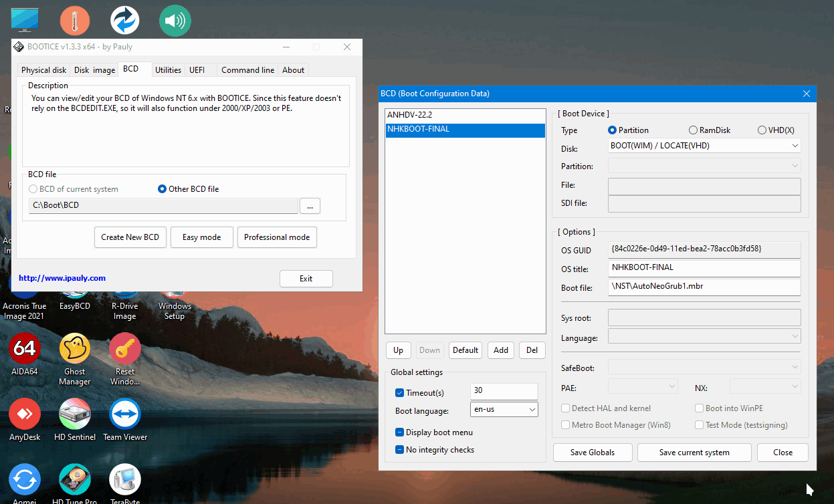The width and height of the screenshot is (834, 504).
Task: Open the monitor-shaped desktop icon at top
Action: [25, 20]
